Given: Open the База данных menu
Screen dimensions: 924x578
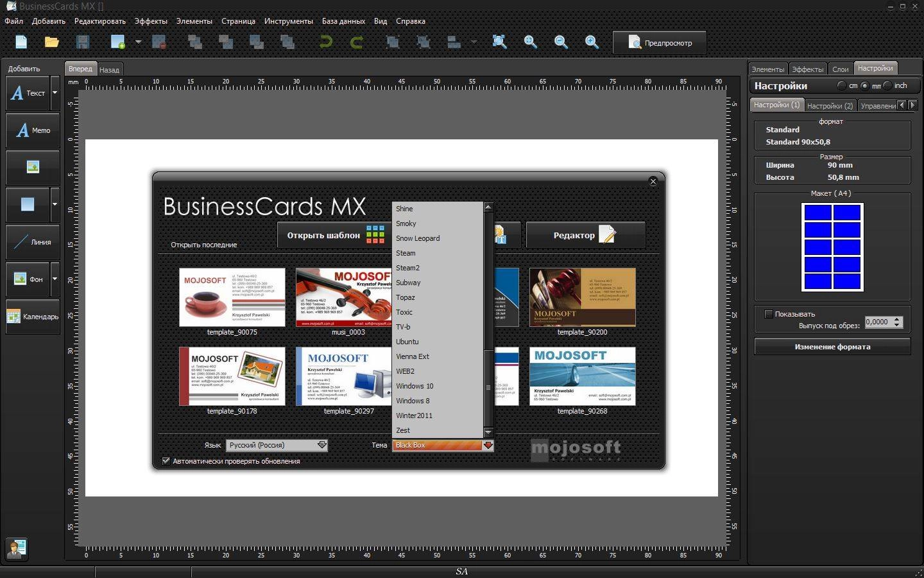Looking at the screenshot, I should (x=343, y=21).
